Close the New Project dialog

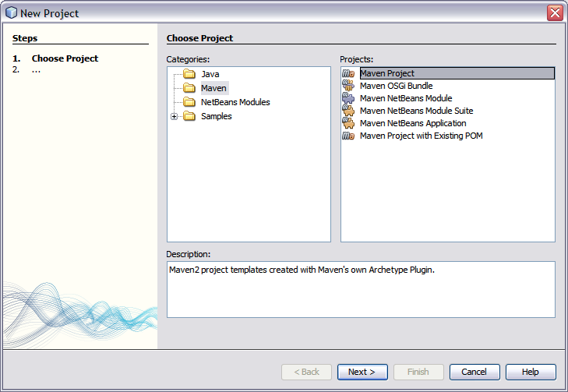[555, 13]
